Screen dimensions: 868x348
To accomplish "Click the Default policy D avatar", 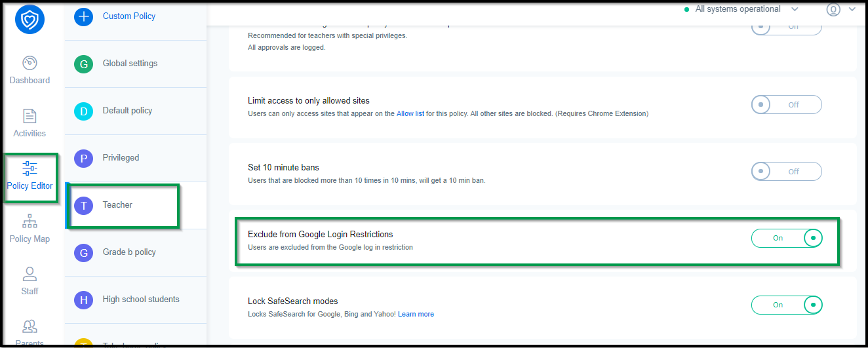I will (84, 111).
